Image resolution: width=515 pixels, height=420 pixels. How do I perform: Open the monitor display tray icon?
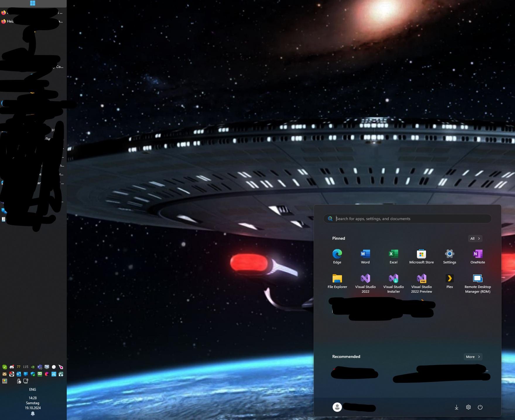pos(47,367)
